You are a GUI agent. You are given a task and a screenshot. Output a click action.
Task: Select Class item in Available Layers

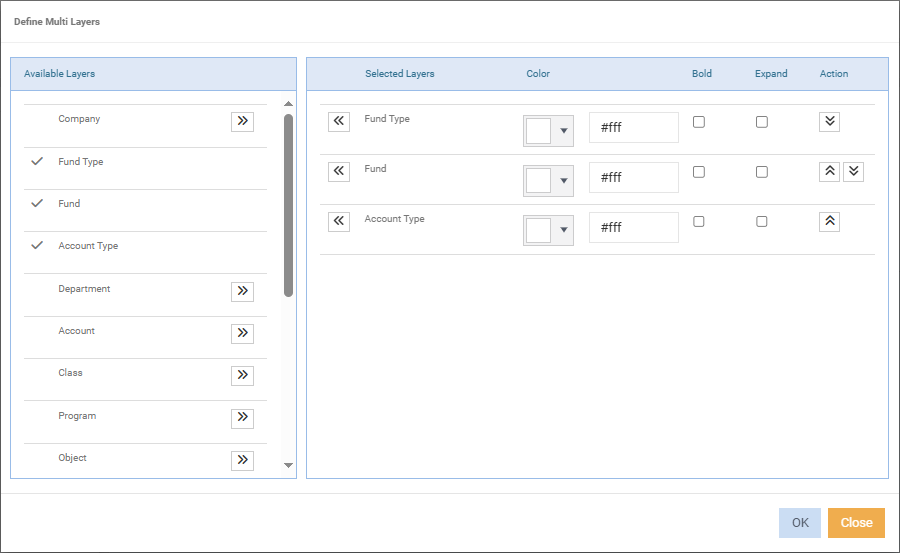click(x=71, y=373)
